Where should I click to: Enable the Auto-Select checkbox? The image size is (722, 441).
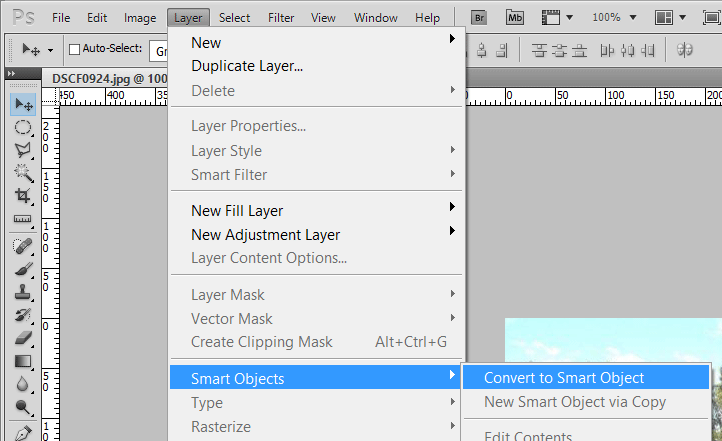point(74,50)
